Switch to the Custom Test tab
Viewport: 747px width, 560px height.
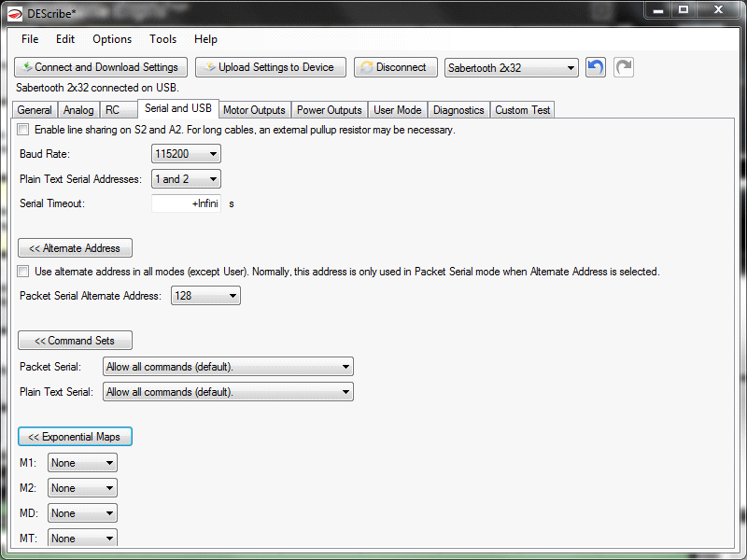tap(523, 110)
